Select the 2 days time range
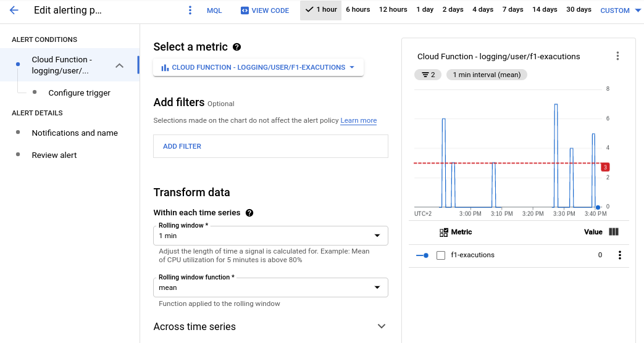 tap(453, 9)
